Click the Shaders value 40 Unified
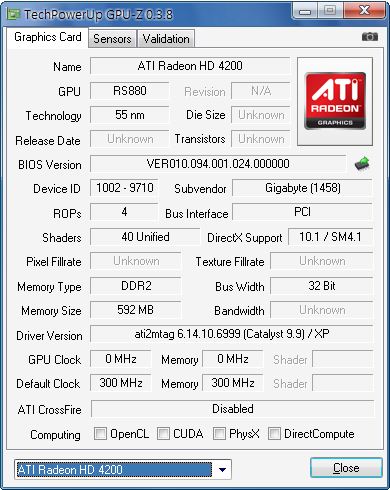 (x=145, y=237)
